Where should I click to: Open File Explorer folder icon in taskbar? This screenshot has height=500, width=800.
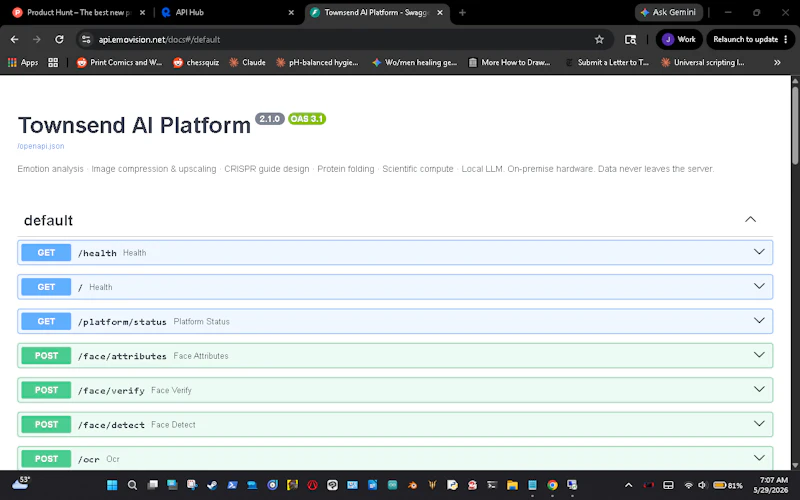coord(512,485)
